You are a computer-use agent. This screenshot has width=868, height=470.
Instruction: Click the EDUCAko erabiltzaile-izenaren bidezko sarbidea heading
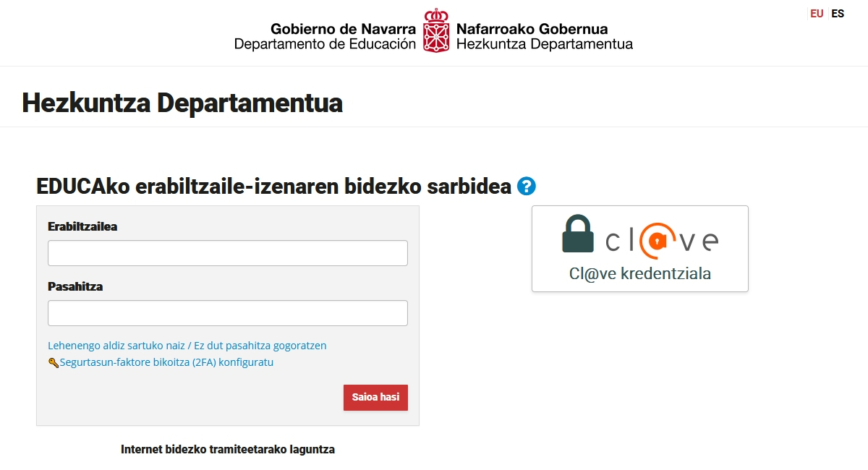click(x=274, y=187)
